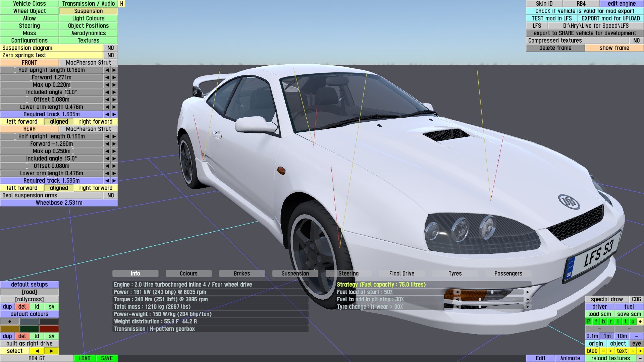Viewport: 644px width, 362px height.
Task: Click the 'P' view preset button
Action: [x=588, y=321]
